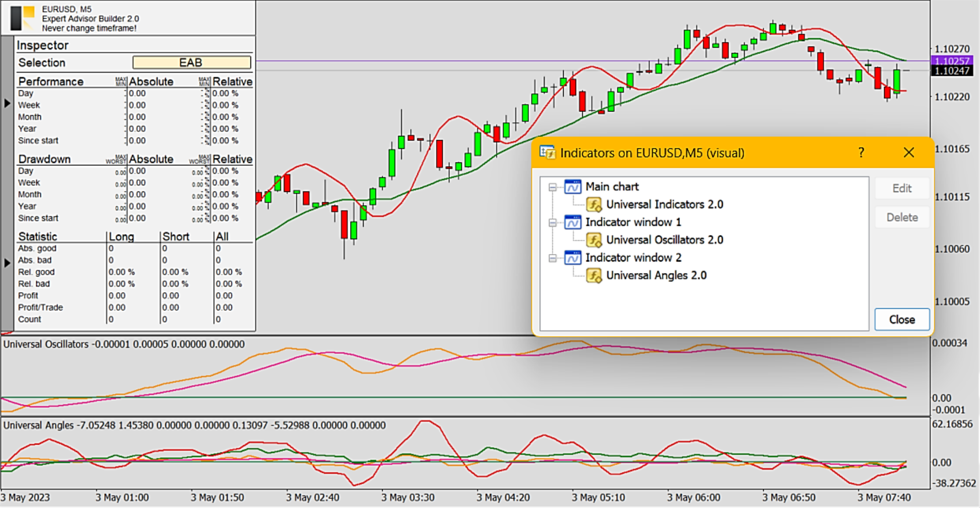Click the Expert Advisor Builder logo icon
This screenshot has height=508, width=980.
point(23,18)
